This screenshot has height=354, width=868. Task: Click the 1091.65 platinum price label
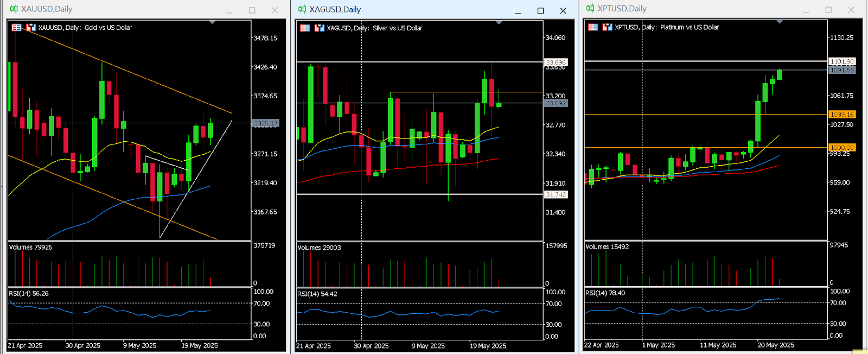point(842,71)
